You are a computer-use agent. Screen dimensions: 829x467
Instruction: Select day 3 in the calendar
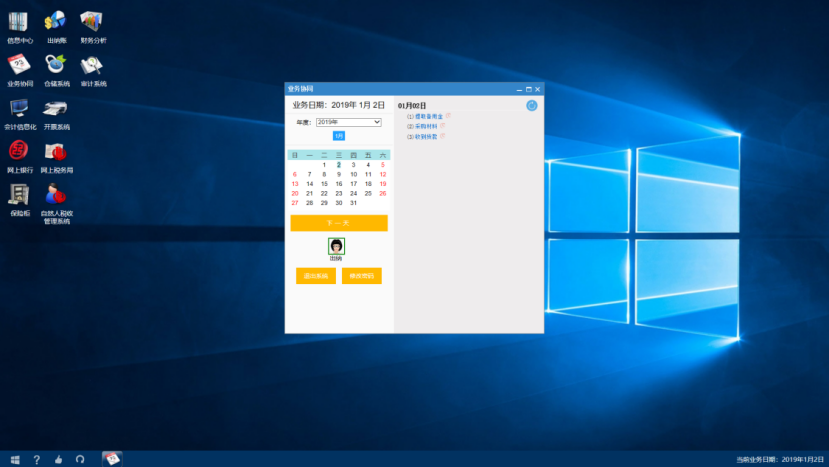pyautogui.click(x=353, y=165)
